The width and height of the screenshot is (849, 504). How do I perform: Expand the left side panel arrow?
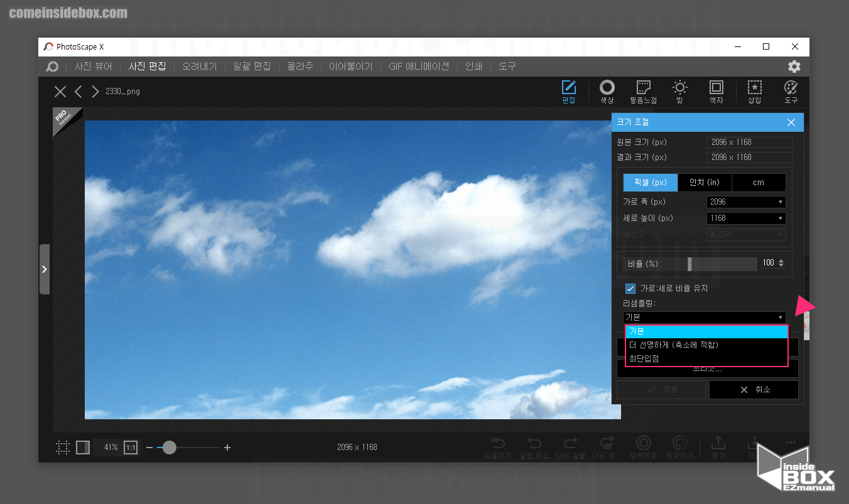44,269
